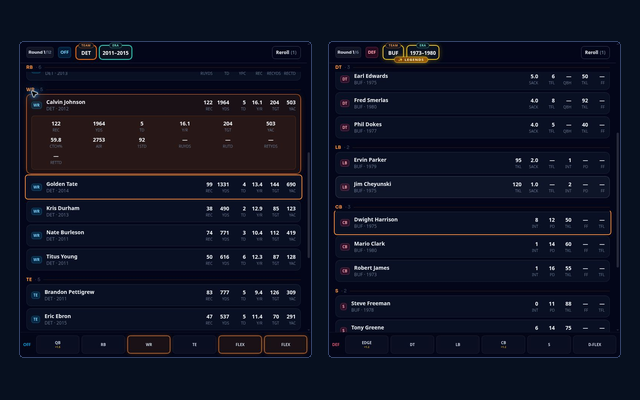Pick Steve Freeman player name
This screenshot has height=400, width=640.
[x=371, y=303]
